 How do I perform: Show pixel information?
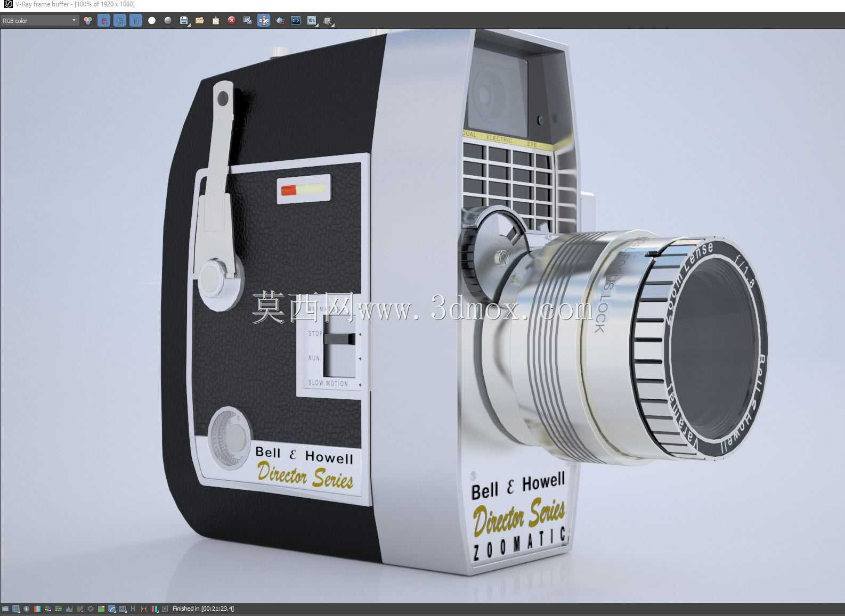point(27,609)
